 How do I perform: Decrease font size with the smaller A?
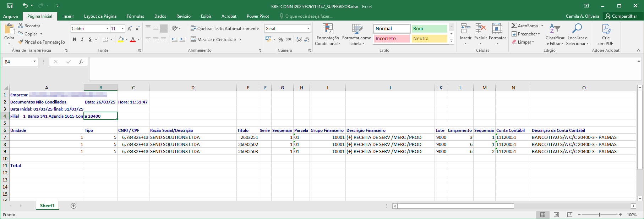pos(137,29)
